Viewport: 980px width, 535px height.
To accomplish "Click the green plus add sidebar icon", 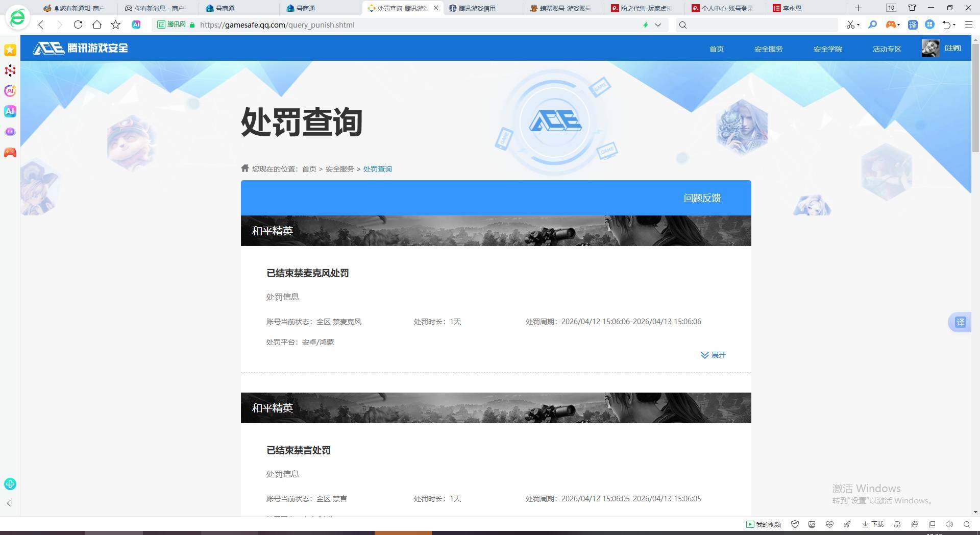I will pyautogui.click(x=10, y=483).
